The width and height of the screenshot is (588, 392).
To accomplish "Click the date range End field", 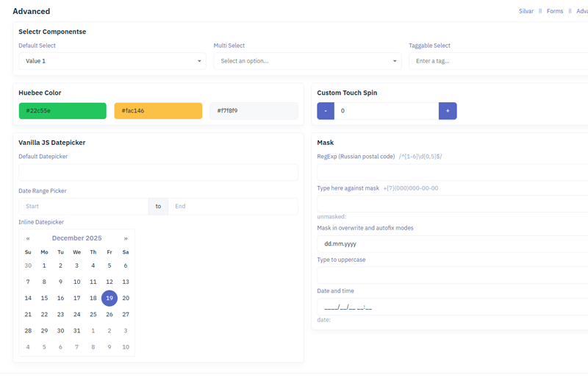I will pyautogui.click(x=233, y=207).
